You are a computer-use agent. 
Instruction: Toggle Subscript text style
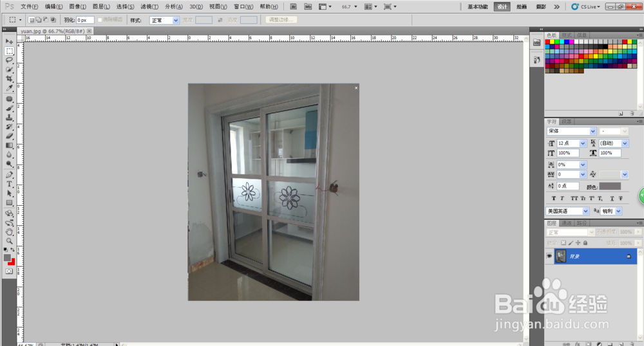(x=600, y=199)
